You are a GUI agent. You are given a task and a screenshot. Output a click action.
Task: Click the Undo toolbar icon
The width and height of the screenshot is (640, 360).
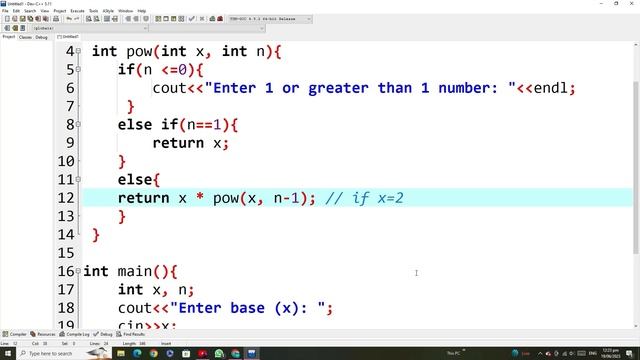[69, 19]
